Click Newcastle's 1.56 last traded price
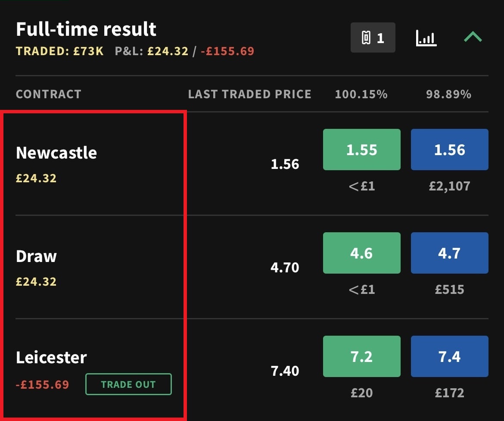Viewport: 504px width, 421px height. [x=285, y=164]
